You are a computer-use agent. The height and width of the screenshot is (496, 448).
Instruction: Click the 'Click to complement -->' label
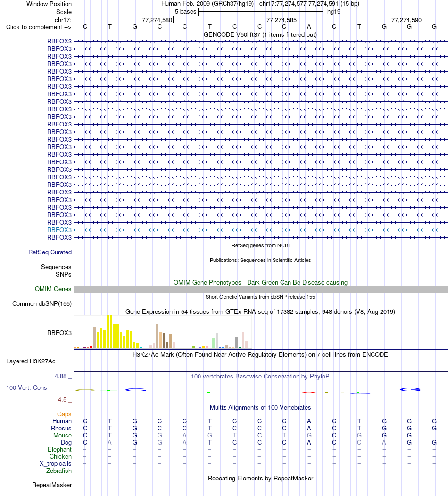coord(39,27)
